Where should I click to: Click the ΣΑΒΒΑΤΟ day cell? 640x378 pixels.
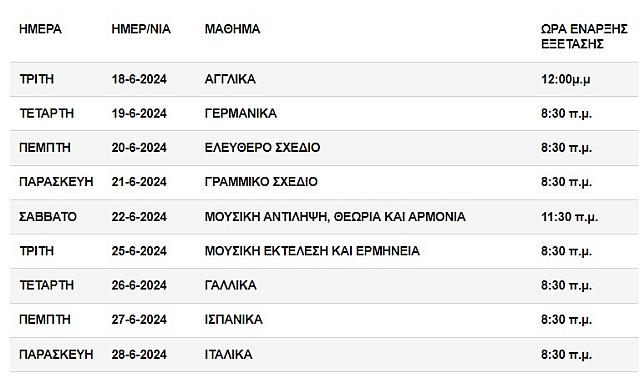[48, 216]
